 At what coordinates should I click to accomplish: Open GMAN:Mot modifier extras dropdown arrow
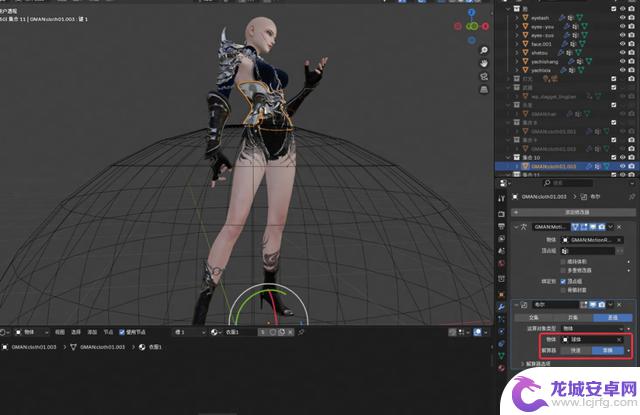611,227
